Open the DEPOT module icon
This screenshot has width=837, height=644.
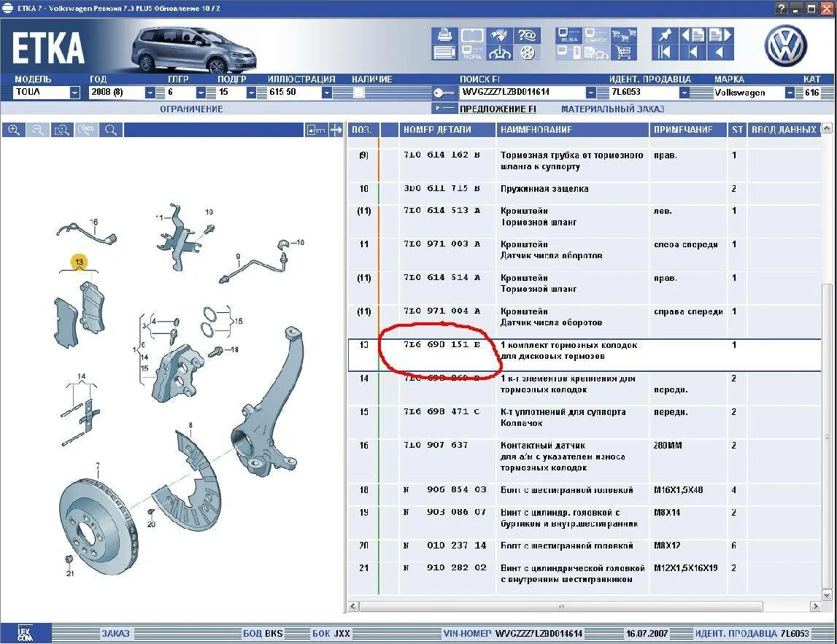pos(595,35)
